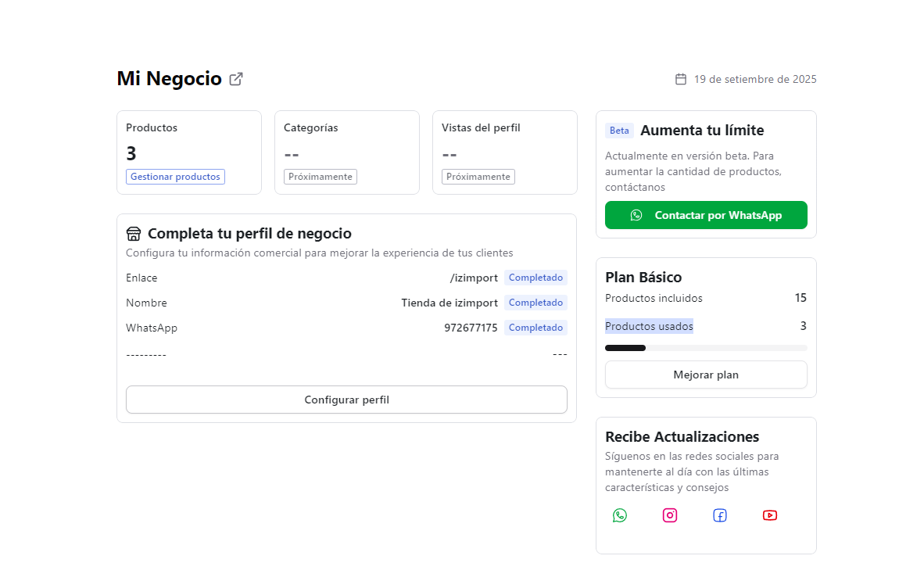Click the calendar icon beside the date

point(679,78)
